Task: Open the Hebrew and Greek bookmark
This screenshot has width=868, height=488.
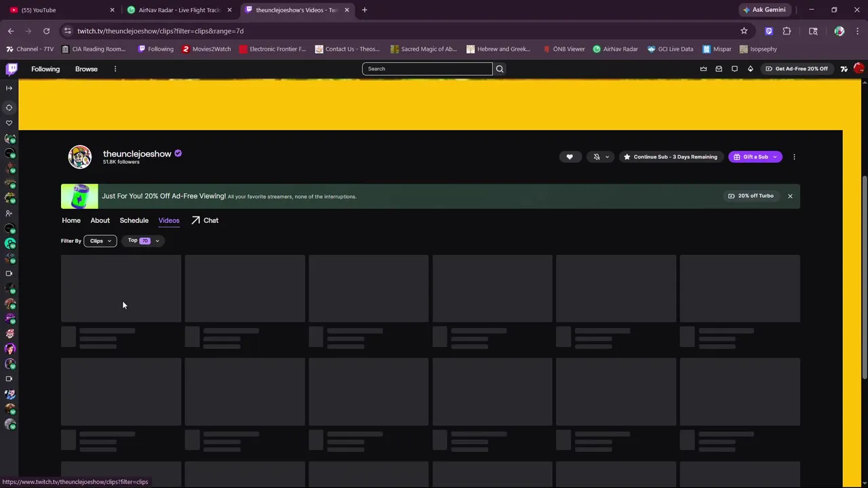Action: tap(498, 49)
